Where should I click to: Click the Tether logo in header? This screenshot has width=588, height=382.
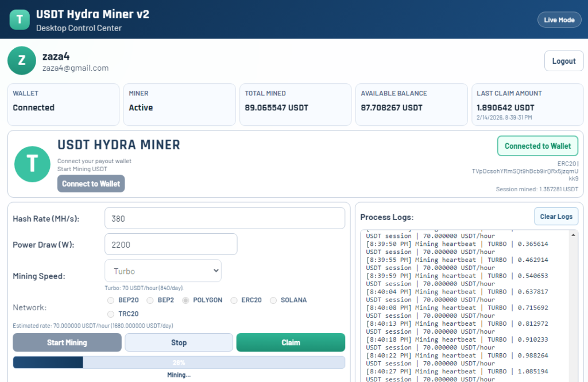[20, 20]
